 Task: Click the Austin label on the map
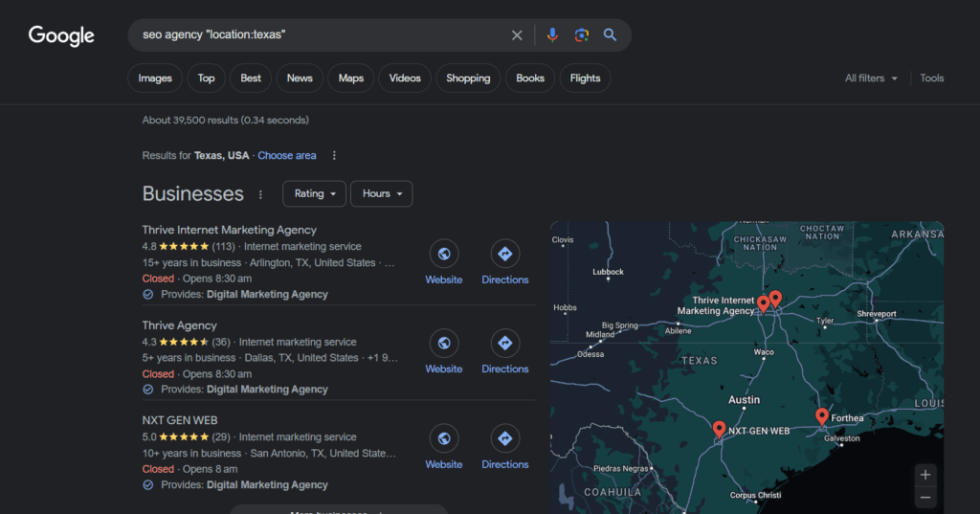[x=745, y=400]
